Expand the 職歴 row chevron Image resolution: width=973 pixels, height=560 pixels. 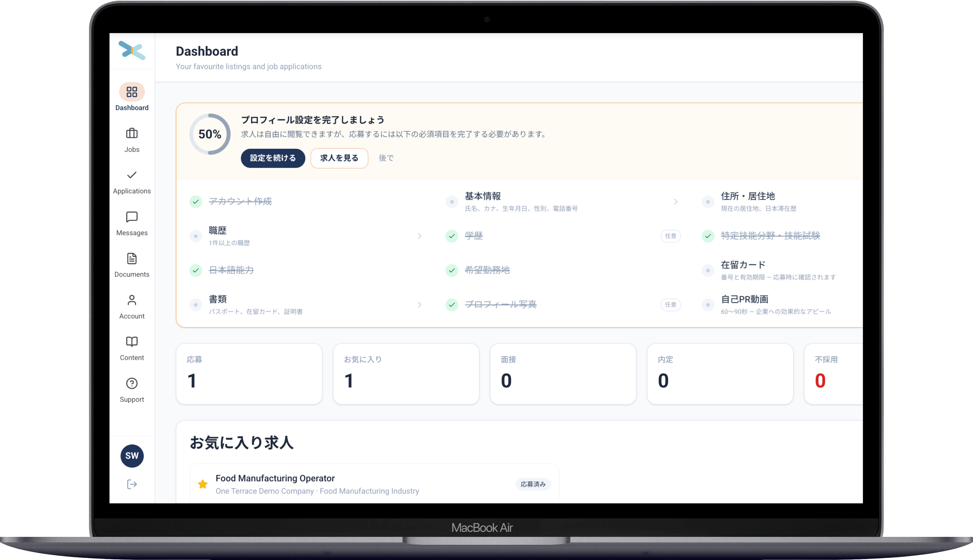pyautogui.click(x=419, y=236)
